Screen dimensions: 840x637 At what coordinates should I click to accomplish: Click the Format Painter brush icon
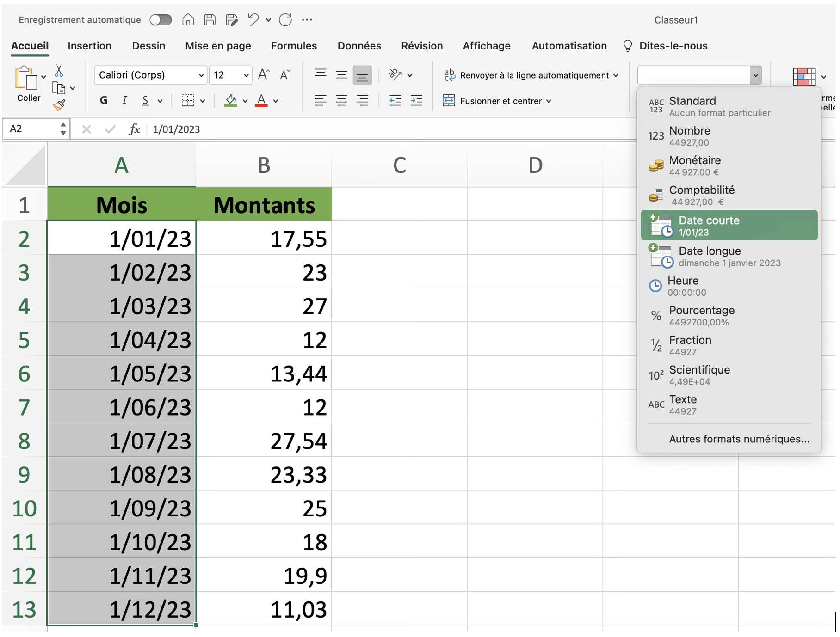point(59,105)
